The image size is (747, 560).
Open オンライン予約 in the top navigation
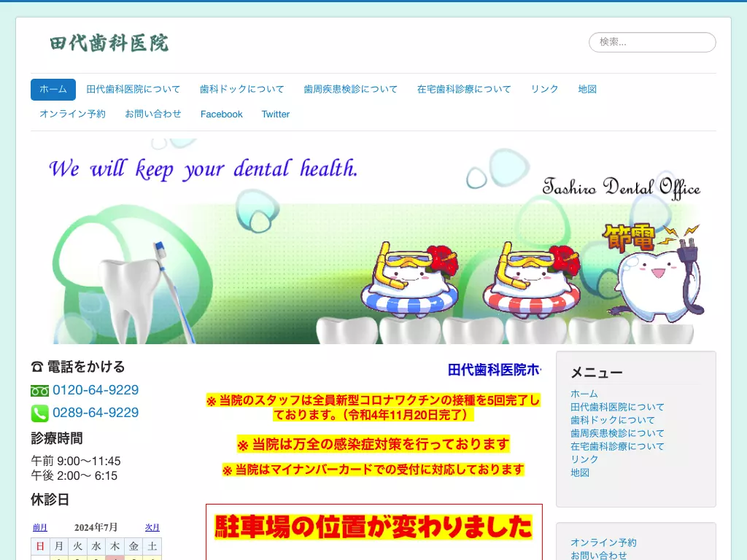[x=72, y=114]
